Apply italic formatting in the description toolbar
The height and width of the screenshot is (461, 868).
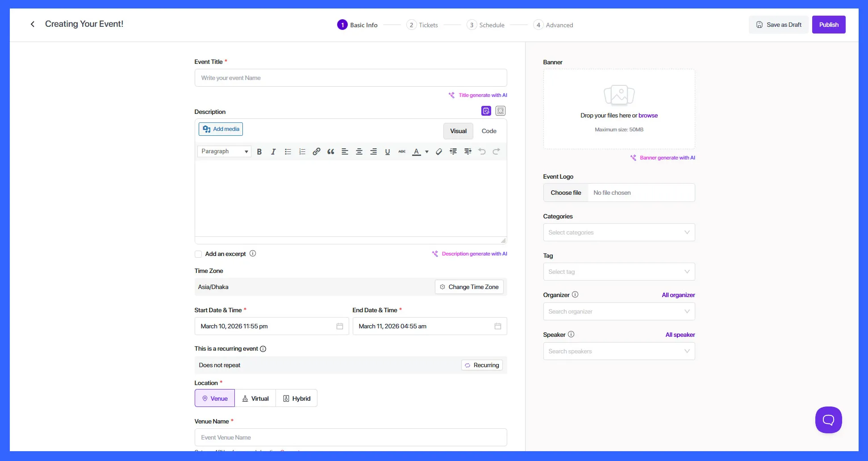[x=273, y=152]
